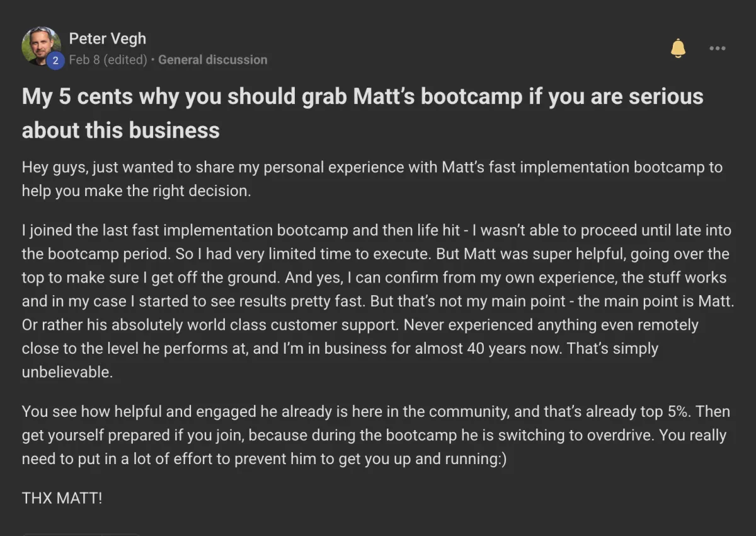The width and height of the screenshot is (756, 536).
Task: Open Peter Vegh's profile via author name
Action: click(107, 38)
